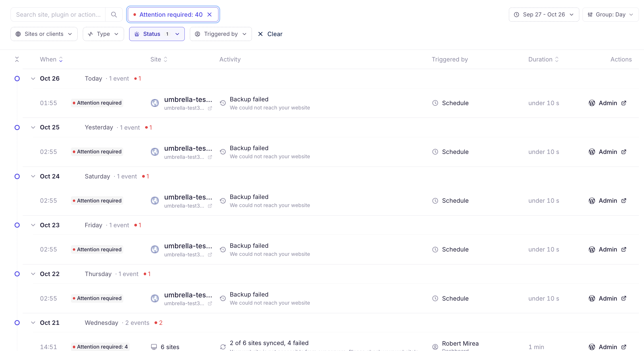Click the timeline circle for Oct 26
This screenshot has height=351, width=644.
[17, 78]
